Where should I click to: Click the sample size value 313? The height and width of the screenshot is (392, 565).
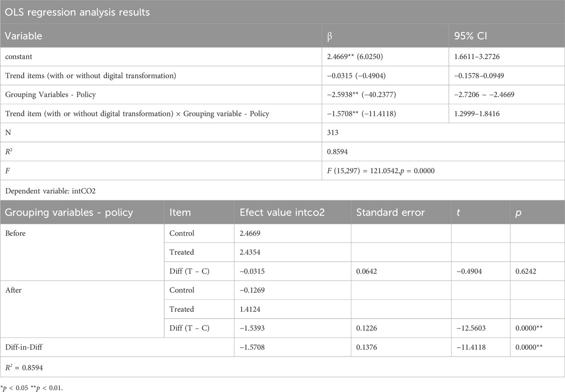pyautogui.click(x=333, y=133)
